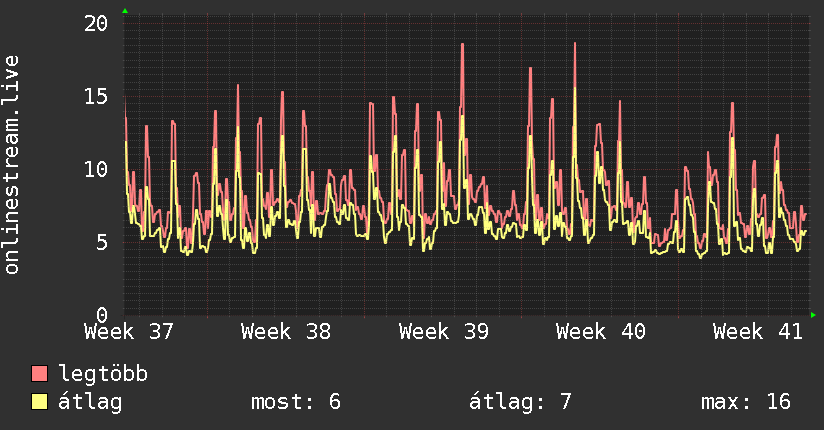Click the green arrow atop the y-axis
824x430 pixels.
[125, 11]
